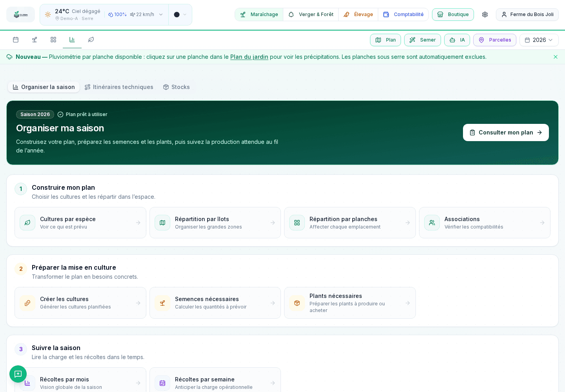The width and height of the screenshot is (565, 392).
Task: Click the humidity 100% indicator
Action: (x=117, y=15)
